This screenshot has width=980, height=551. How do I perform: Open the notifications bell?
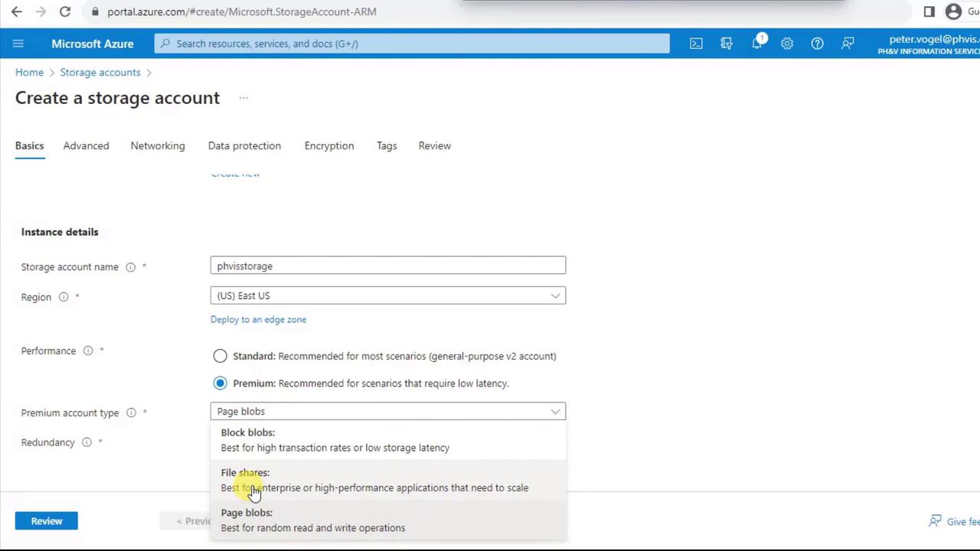click(757, 44)
